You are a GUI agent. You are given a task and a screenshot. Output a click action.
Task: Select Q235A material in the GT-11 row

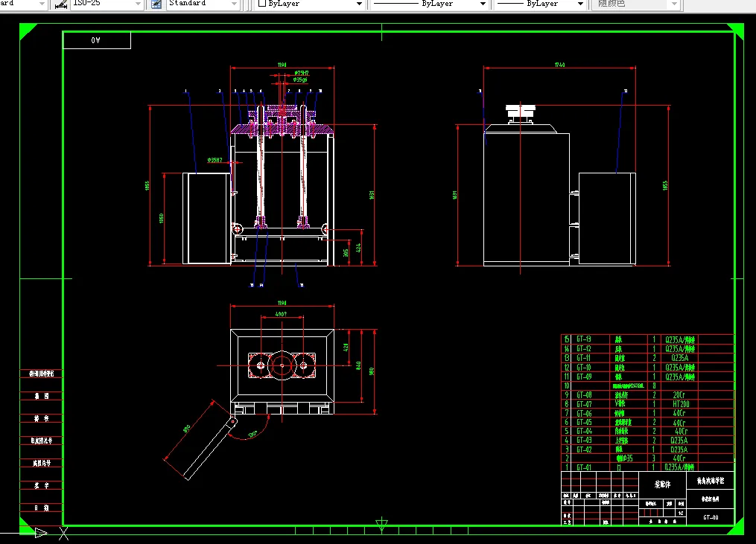click(x=679, y=358)
